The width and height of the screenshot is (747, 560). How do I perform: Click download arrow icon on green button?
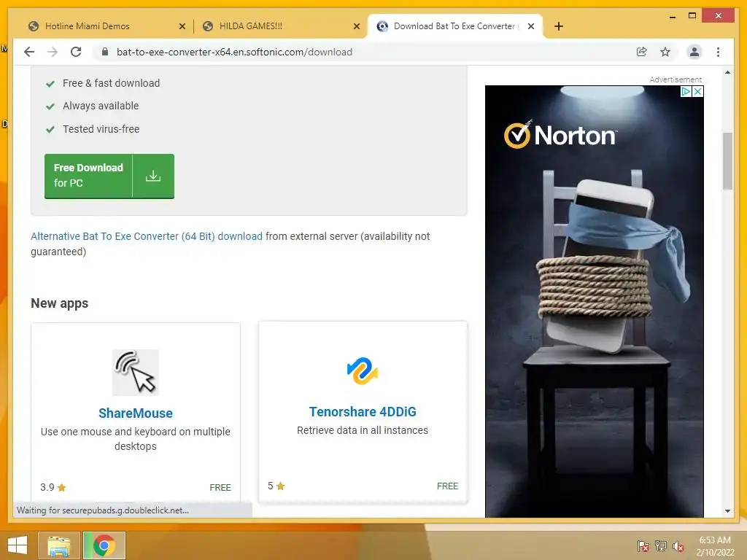tap(153, 176)
